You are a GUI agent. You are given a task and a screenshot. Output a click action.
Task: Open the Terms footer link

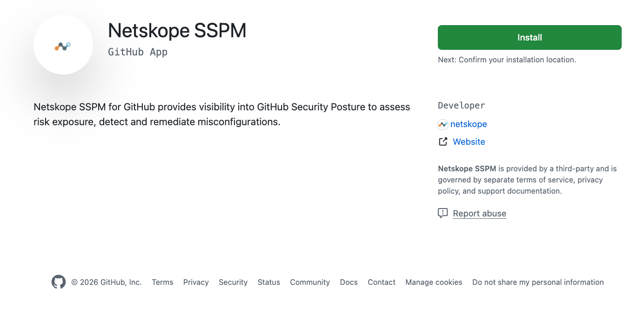(162, 282)
